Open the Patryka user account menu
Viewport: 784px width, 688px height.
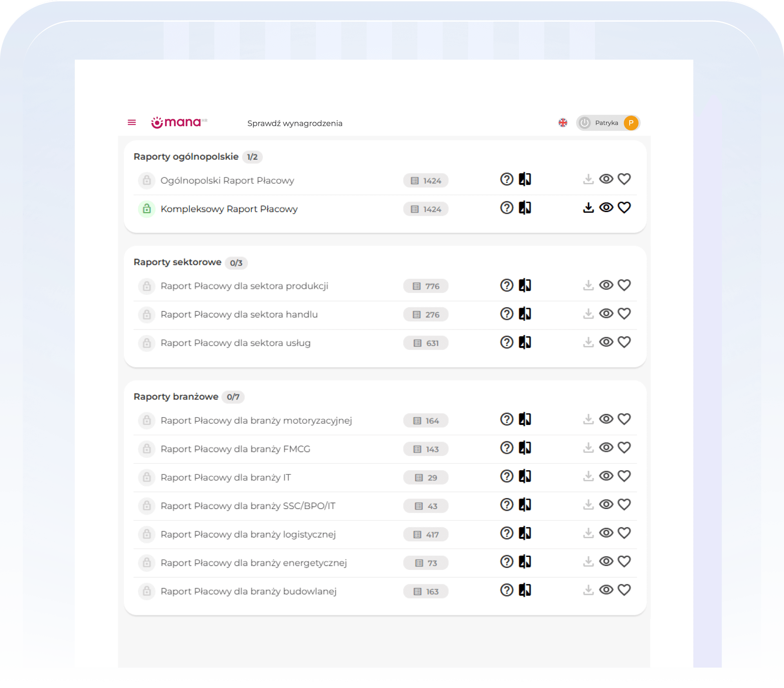point(607,123)
